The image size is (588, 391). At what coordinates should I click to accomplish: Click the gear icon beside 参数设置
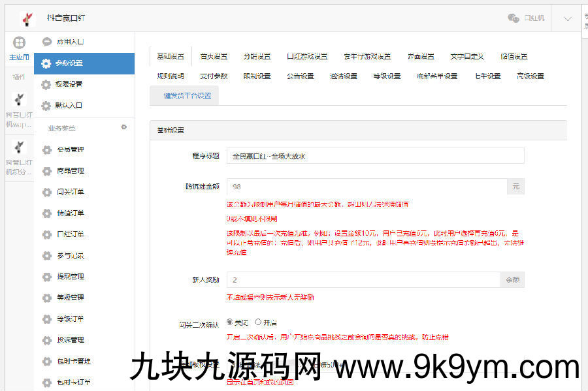click(46, 63)
